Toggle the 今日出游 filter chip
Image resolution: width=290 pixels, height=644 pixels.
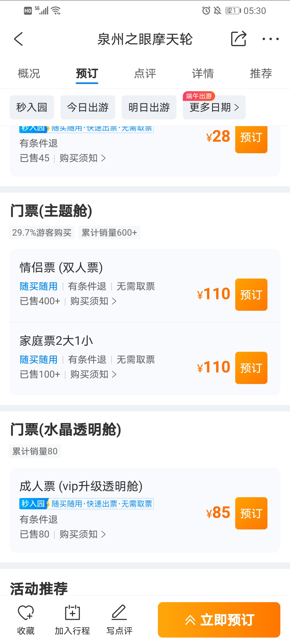tap(88, 107)
